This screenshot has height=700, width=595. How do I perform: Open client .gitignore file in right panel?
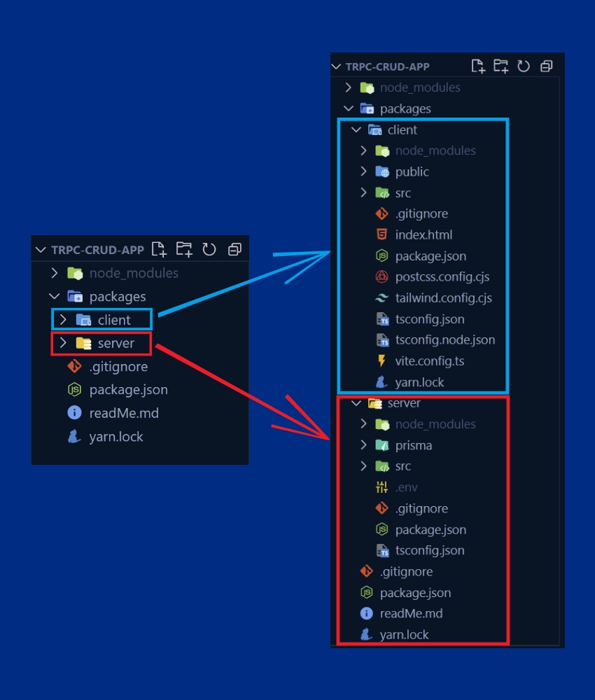click(421, 213)
